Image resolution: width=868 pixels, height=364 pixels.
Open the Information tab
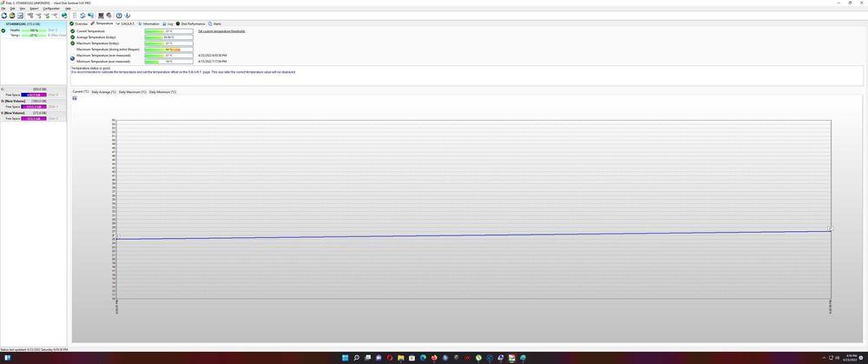coord(149,23)
